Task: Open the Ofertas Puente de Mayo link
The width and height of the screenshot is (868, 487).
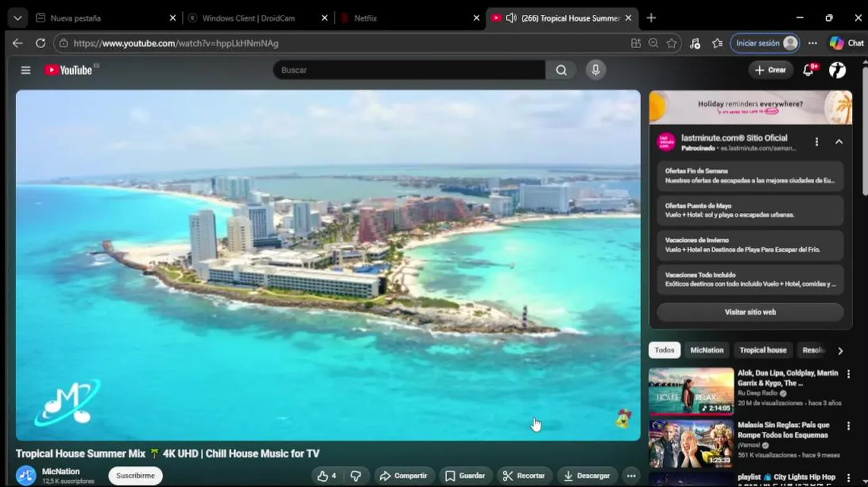Action: 750,210
